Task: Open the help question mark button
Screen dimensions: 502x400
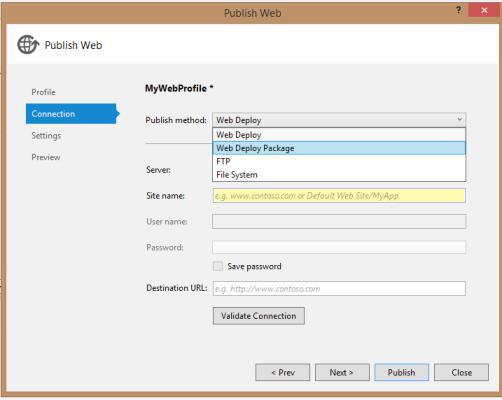Action: click(x=459, y=10)
